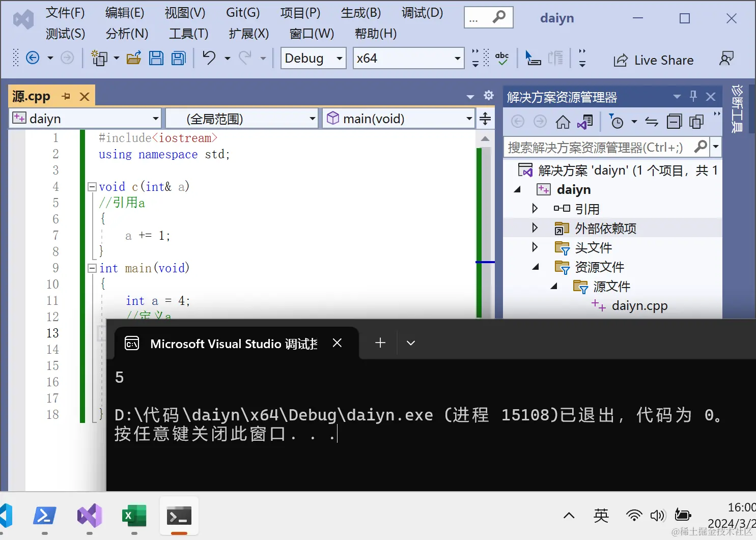The width and height of the screenshot is (756, 540).
Task: Open the x64 platform dropdown
Action: [409, 58]
